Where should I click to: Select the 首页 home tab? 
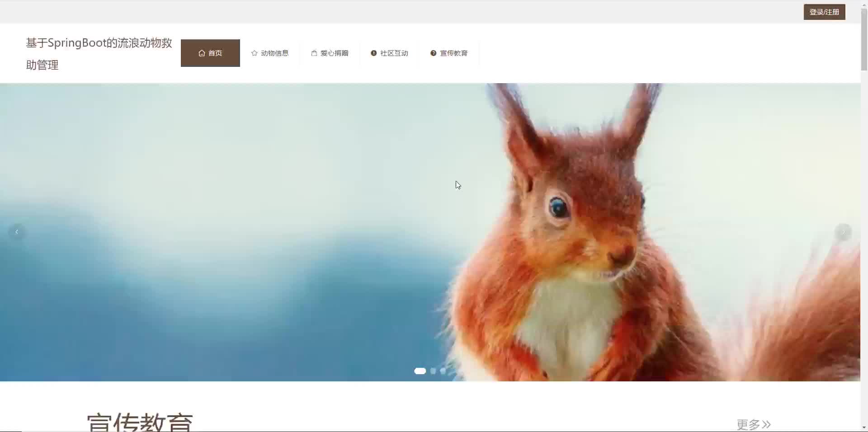[x=210, y=53]
